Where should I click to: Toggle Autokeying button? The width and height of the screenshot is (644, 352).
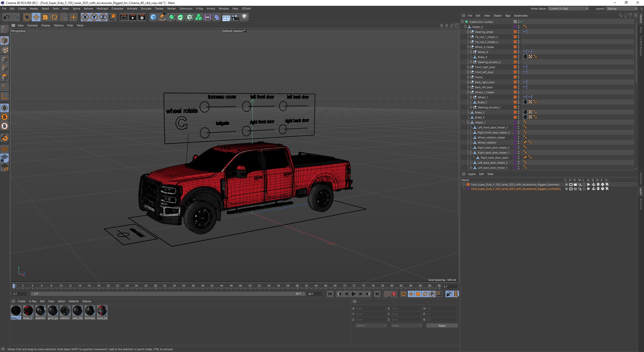click(x=394, y=294)
